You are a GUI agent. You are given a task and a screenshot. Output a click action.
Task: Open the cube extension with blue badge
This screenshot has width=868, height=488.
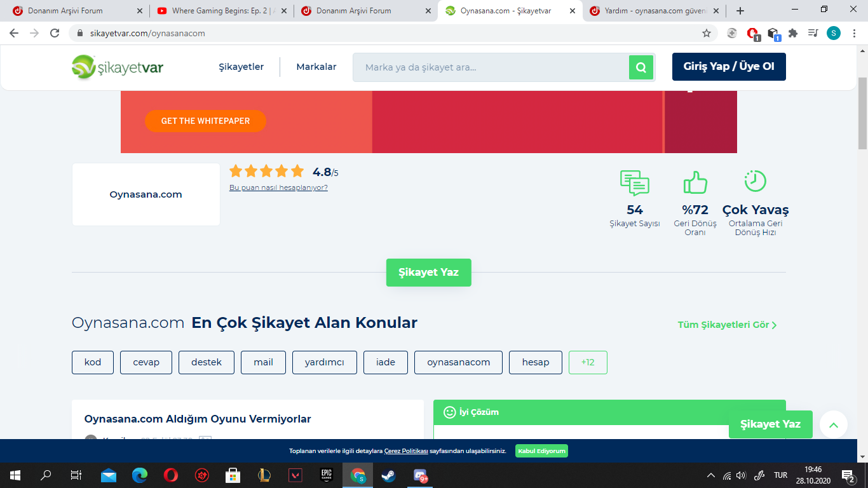pyautogui.click(x=773, y=34)
